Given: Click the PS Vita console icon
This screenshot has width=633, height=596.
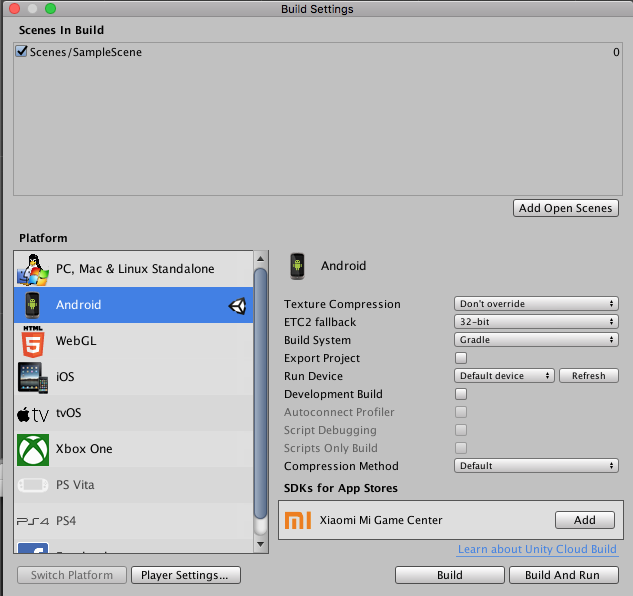Looking at the screenshot, I should coord(33,485).
